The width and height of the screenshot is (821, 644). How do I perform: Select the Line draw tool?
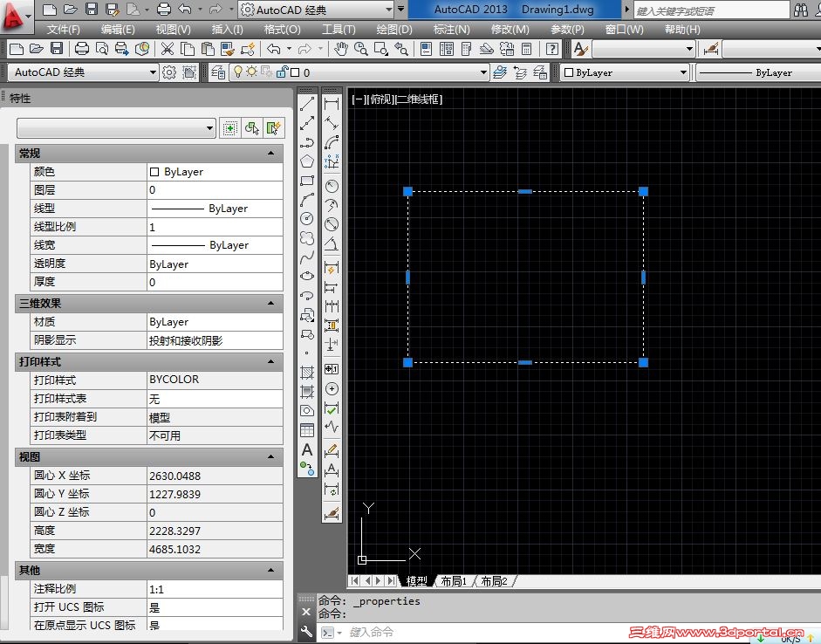tap(307, 104)
